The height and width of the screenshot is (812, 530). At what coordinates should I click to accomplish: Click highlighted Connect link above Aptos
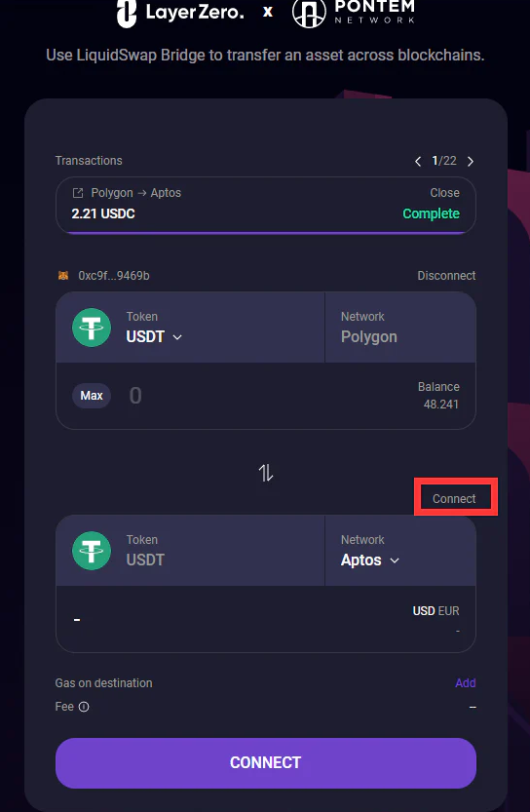pyautogui.click(x=454, y=499)
